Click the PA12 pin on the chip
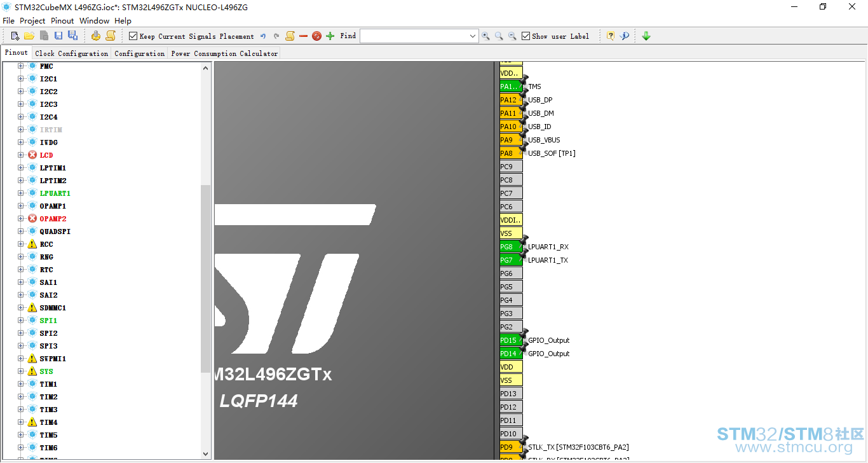This screenshot has width=868, height=463. (511, 100)
